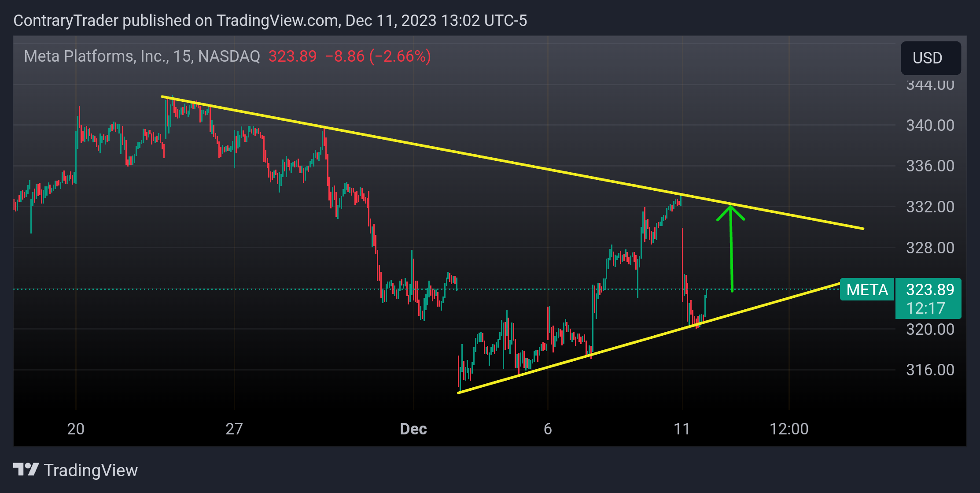980x493 pixels.
Task: Click the 336.00 price axis label
Action: tap(930, 166)
